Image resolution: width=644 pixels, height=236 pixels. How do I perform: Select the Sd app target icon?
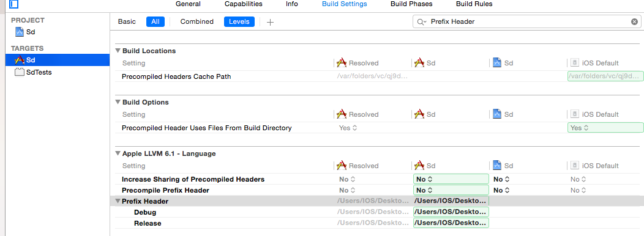pos(20,60)
